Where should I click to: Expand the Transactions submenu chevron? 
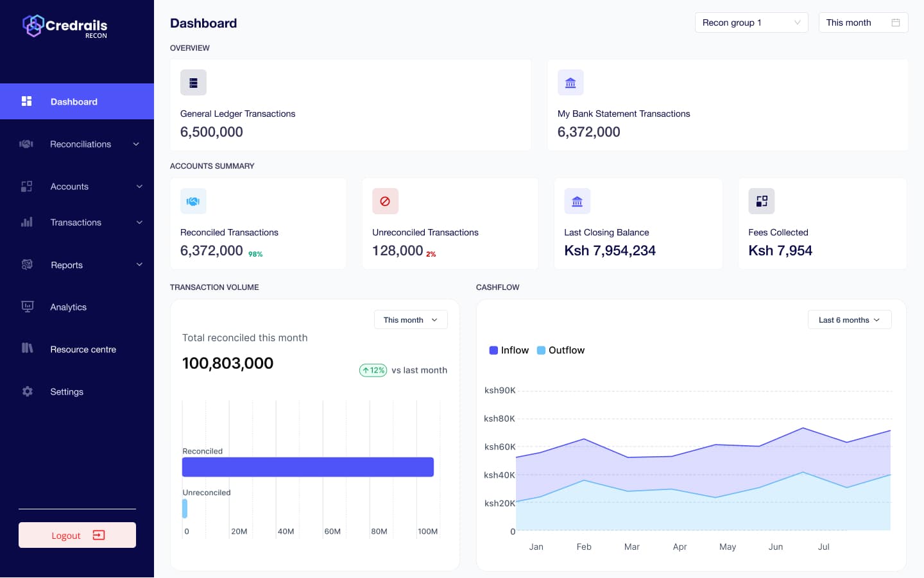point(139,223)
